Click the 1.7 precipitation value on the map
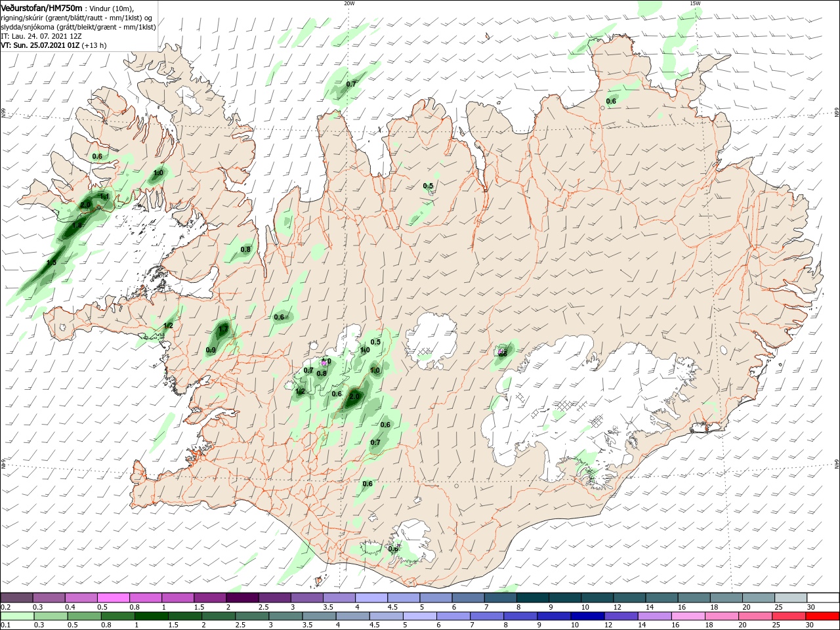Screen dimensions: 840x630 [223, 329]
